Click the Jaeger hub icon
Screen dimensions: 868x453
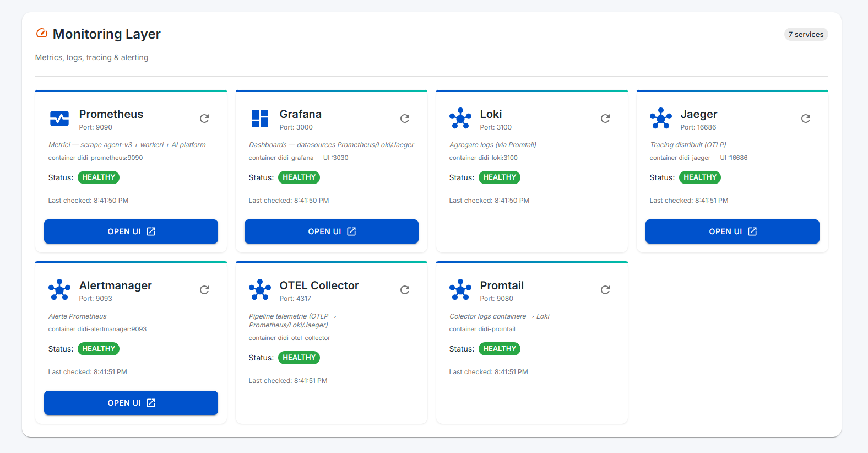[661, 118]
